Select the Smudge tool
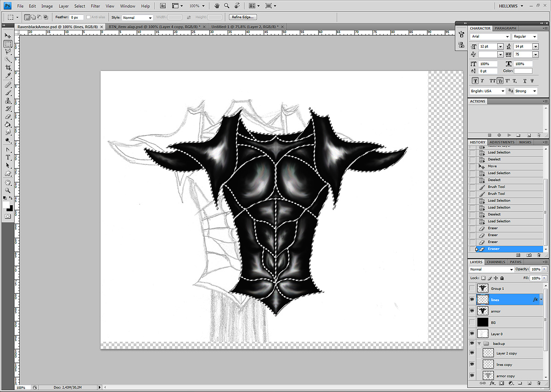Image resolution: width=551 pixels, height=392 pixels. click(8, 132)
